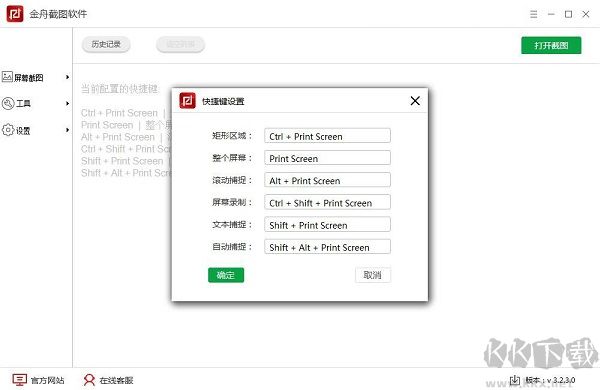Expand the 工具 submenu arrow
This screenshot has height=390, width=600.
pyautogui.click(x=67, y=103)
